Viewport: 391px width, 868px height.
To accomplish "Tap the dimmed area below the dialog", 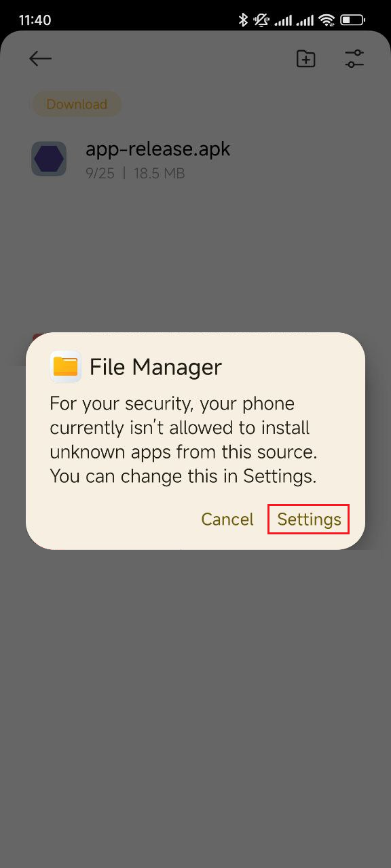I will [x=195, y=705].
